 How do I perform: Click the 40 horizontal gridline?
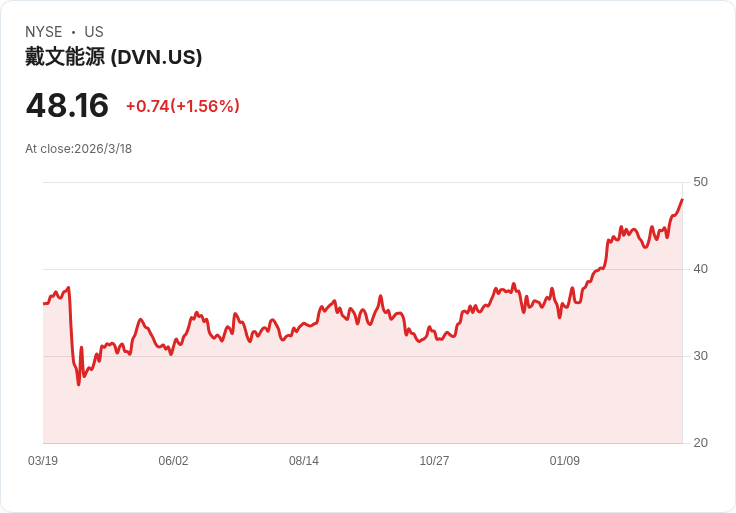point(363,269)
